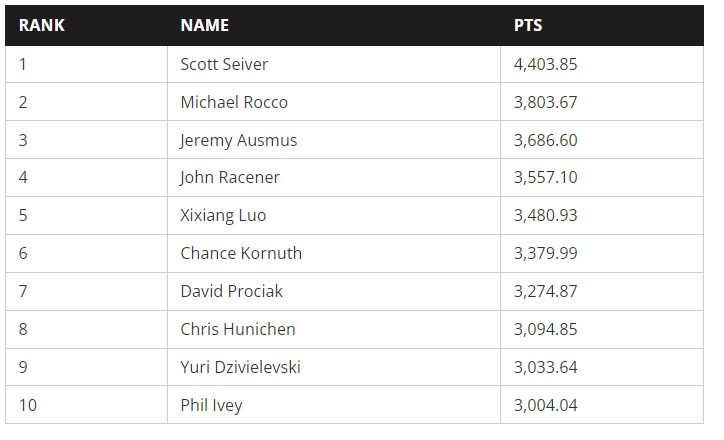Screen dimensions: 724x440
Task: Click David Prociak's name
Action: [231, 292]
